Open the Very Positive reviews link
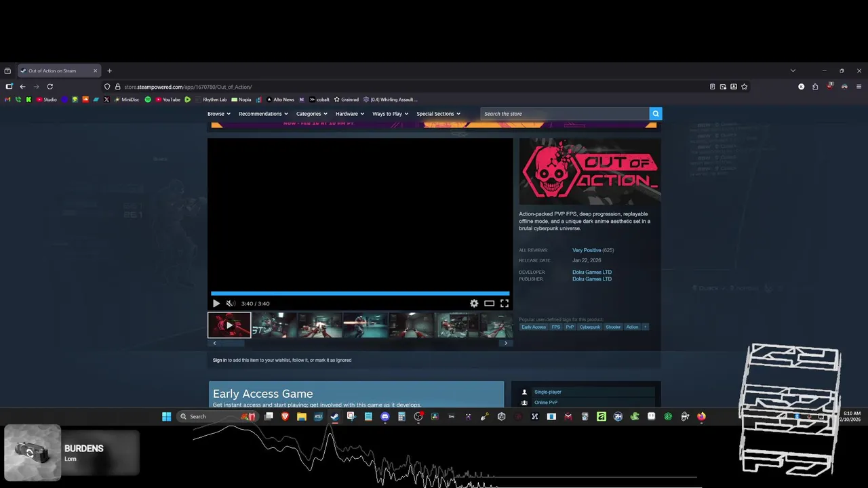This screenshot has height=488, width=868. [587, 250]
